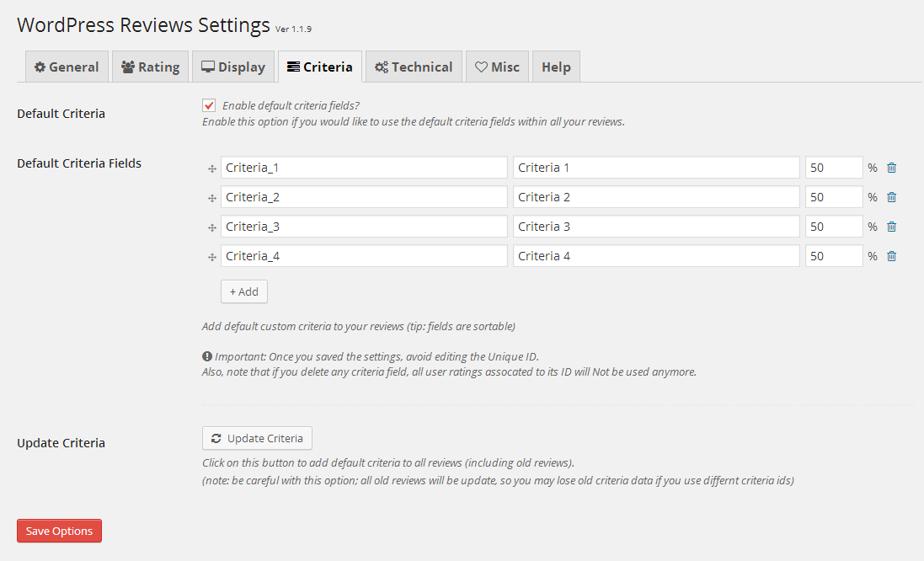Viewport: 924px width, 561px height.
Task: Click the percentage field in Criteria_4 row
Action: [834, 256]
